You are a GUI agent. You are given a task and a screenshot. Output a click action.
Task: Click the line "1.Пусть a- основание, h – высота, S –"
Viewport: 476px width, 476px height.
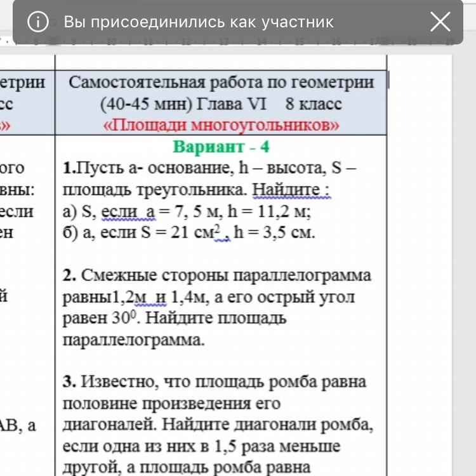coord(209,168)
